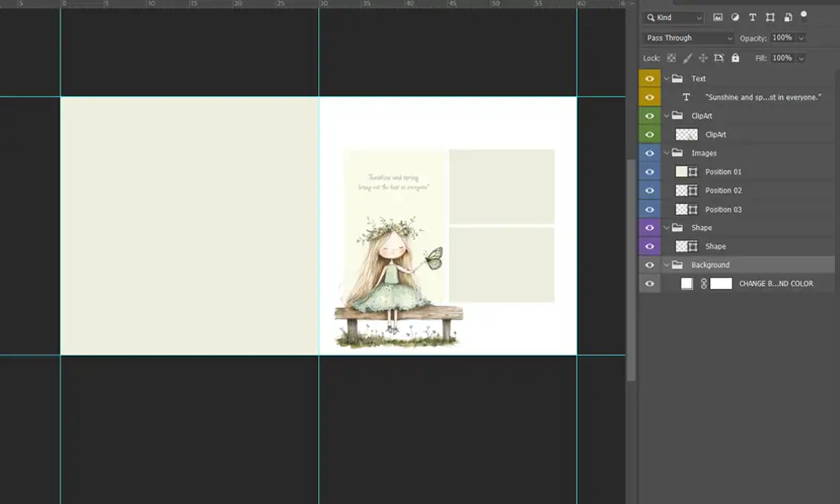This screenshot has width=840, height=504.
Task: Select the Text group folder icon
Action: (678, 78)
